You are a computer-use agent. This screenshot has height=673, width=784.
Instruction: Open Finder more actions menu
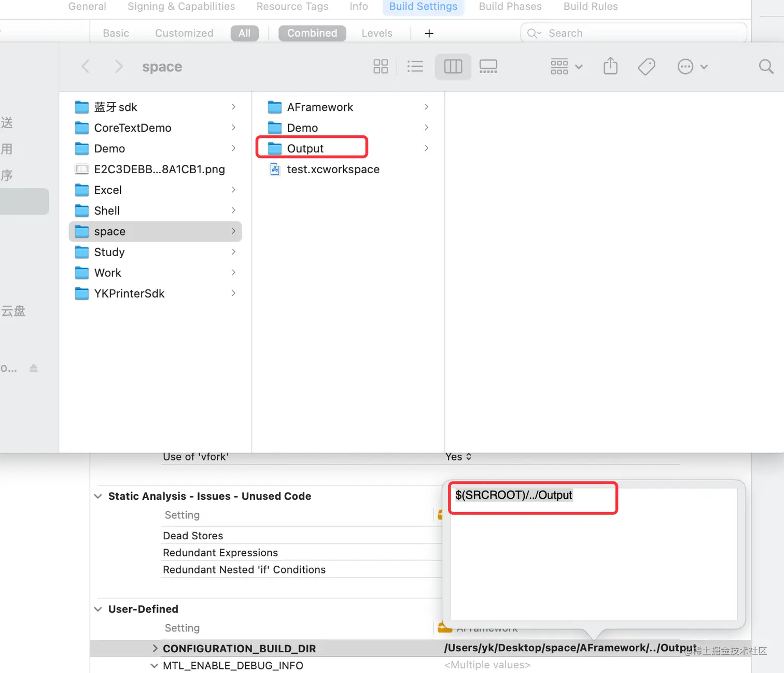[x=692, y=66]
